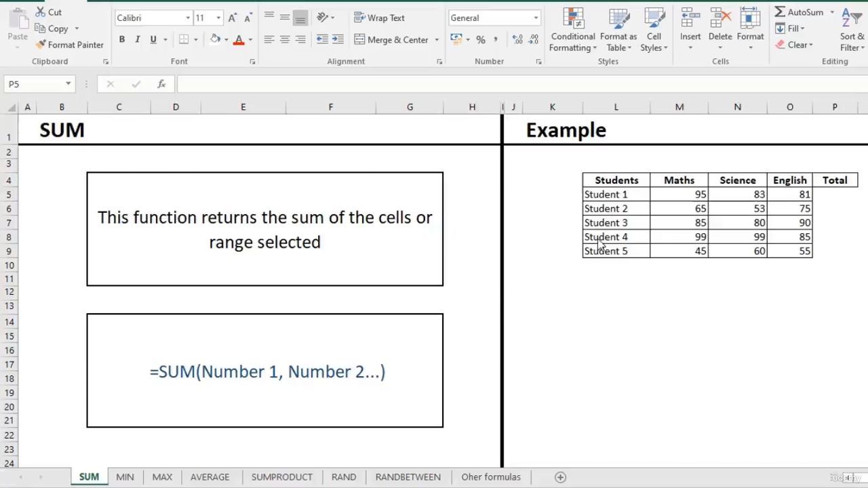Open the font size dropdown
Screen dimensions: 868x488
[218, 18]
